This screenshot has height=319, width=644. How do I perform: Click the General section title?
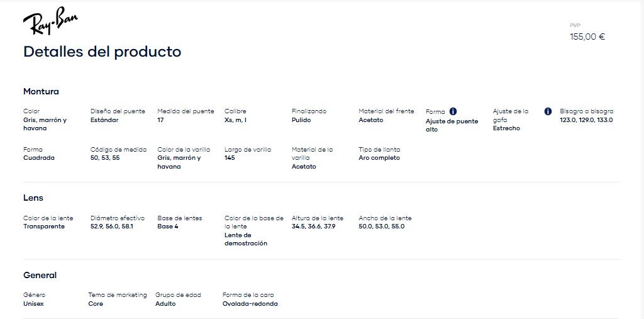[40, 275]
